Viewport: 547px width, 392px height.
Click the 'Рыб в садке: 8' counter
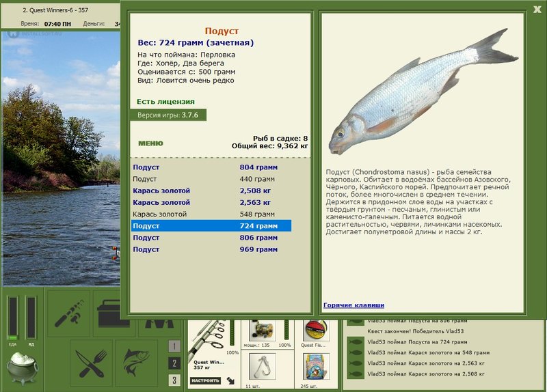[x=280, y=139]
